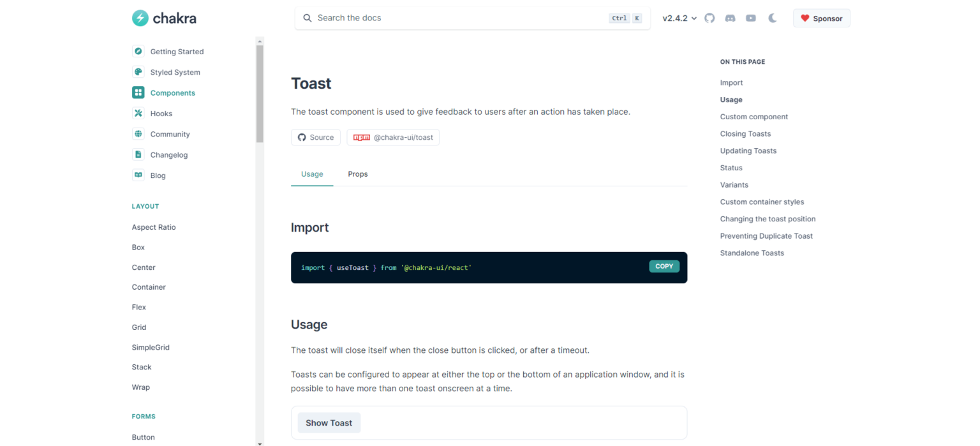This screenshot has height=446, width=980.
Task: Click the Hooks sidebar icon
Action: point(138,114)
